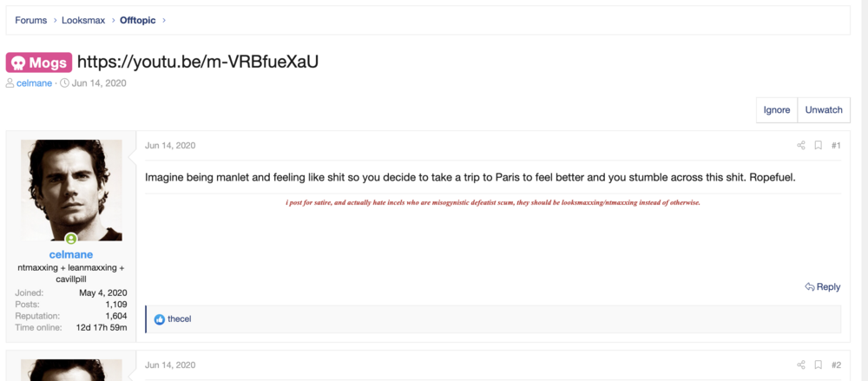Click the green online status badge
The height and width of the screenshot is (381, 868).
pos(71,240)
